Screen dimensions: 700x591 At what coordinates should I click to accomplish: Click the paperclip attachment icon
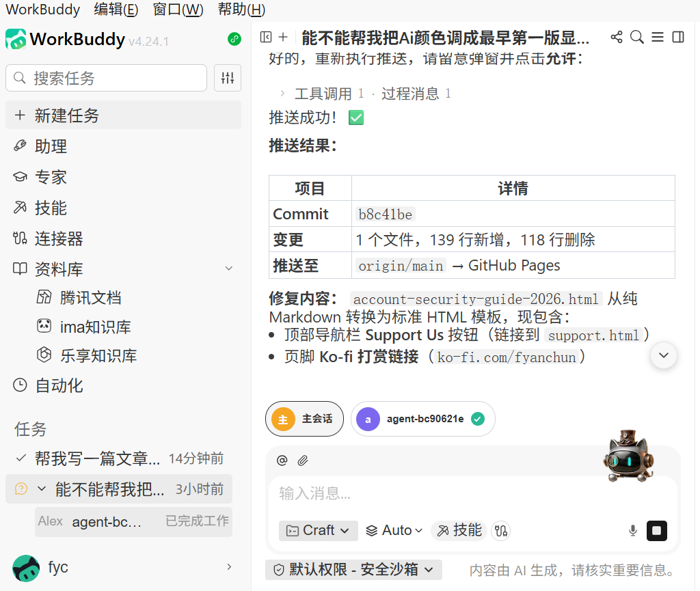click(303, 461)
